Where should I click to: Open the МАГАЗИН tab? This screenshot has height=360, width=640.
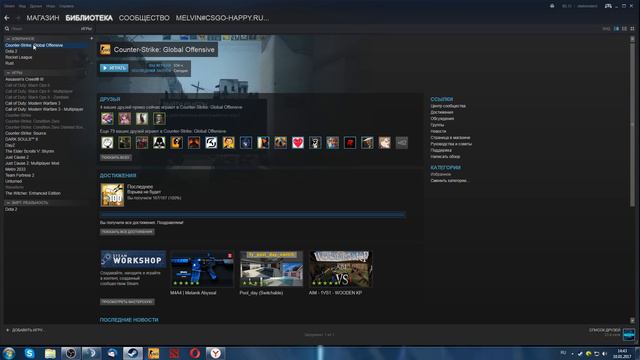43,18
